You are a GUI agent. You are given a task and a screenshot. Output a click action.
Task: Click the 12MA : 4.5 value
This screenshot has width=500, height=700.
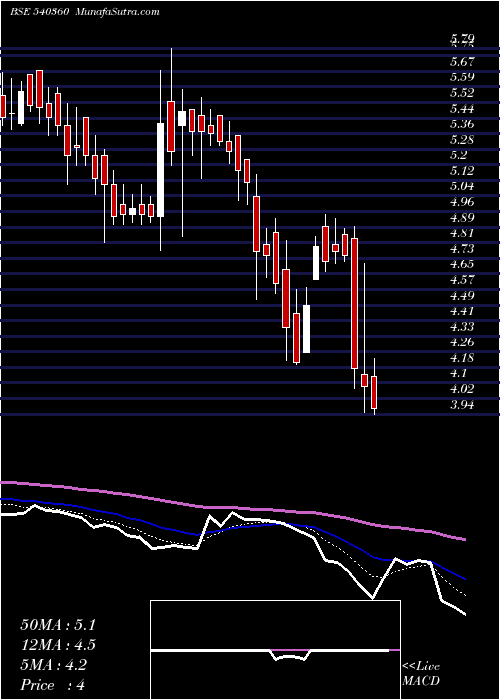point(58,645)
